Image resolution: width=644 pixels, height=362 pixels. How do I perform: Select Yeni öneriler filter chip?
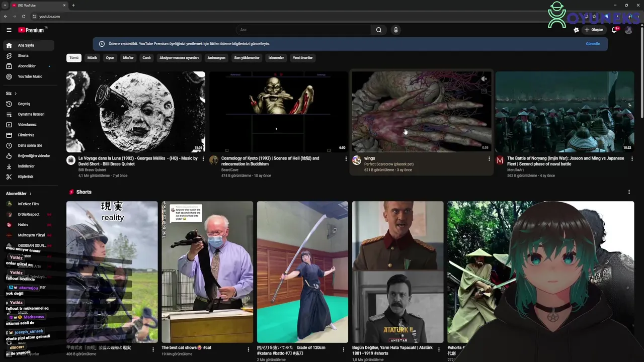pyautogui.click(x=303, y=58)
